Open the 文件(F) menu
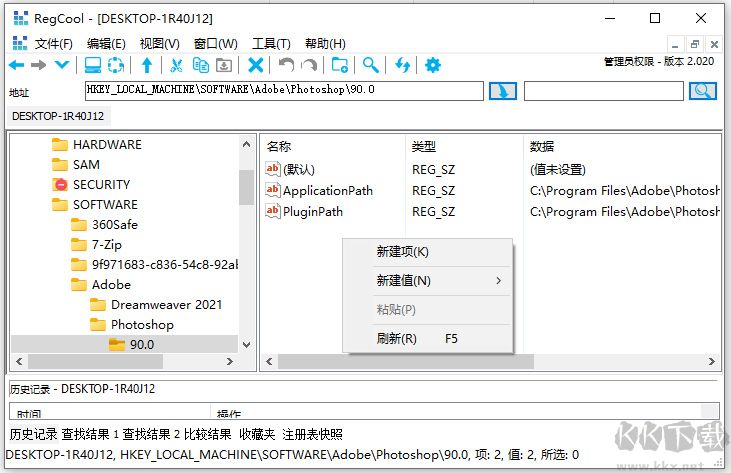Viewport: 731px width, 473px height. click(54, 44)
